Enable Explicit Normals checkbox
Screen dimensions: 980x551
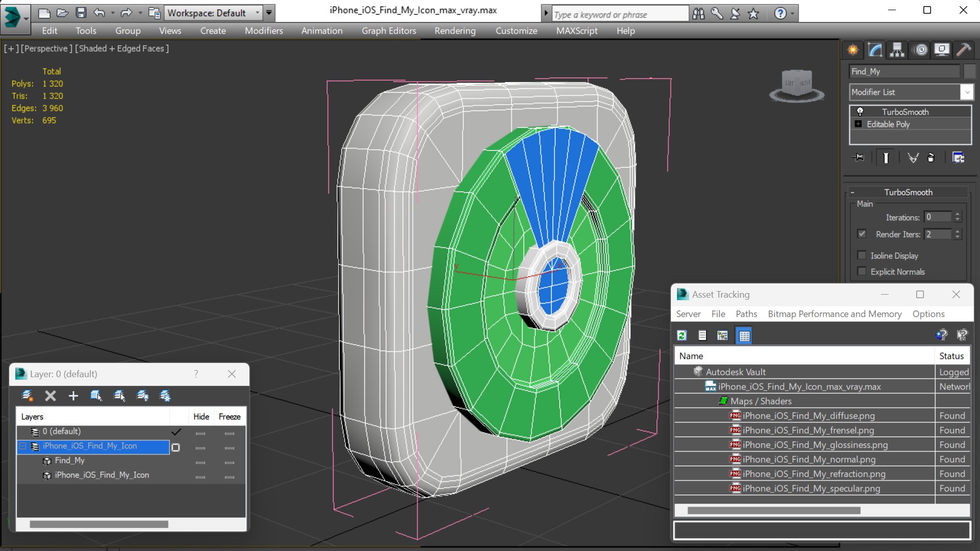(862, 272)
